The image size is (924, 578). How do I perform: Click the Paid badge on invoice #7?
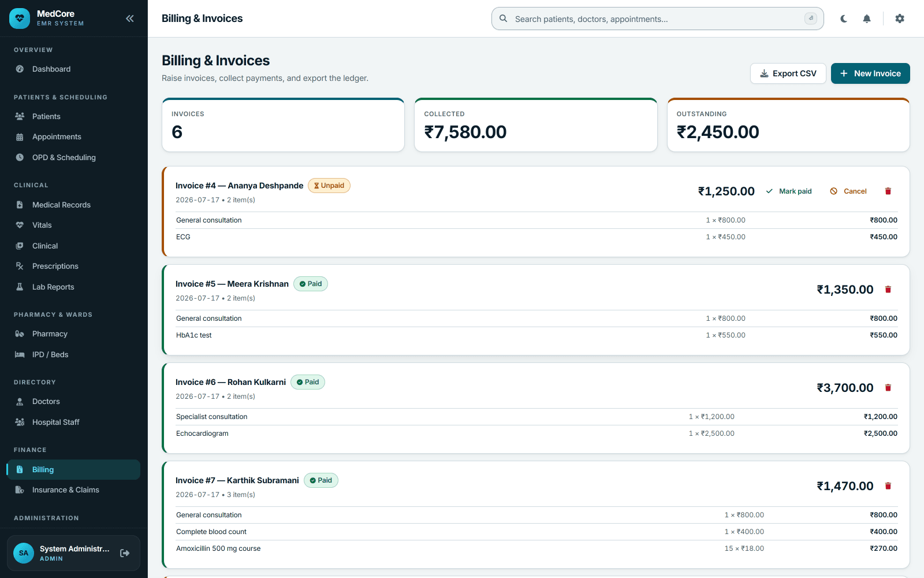click(321, 480)
